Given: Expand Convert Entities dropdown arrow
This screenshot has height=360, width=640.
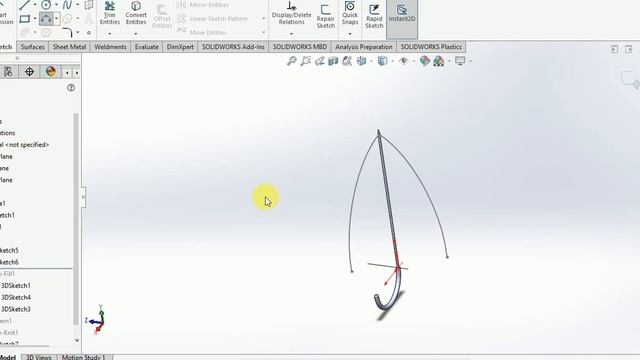Looking at the screenshot, I should (x=136, y=33).
